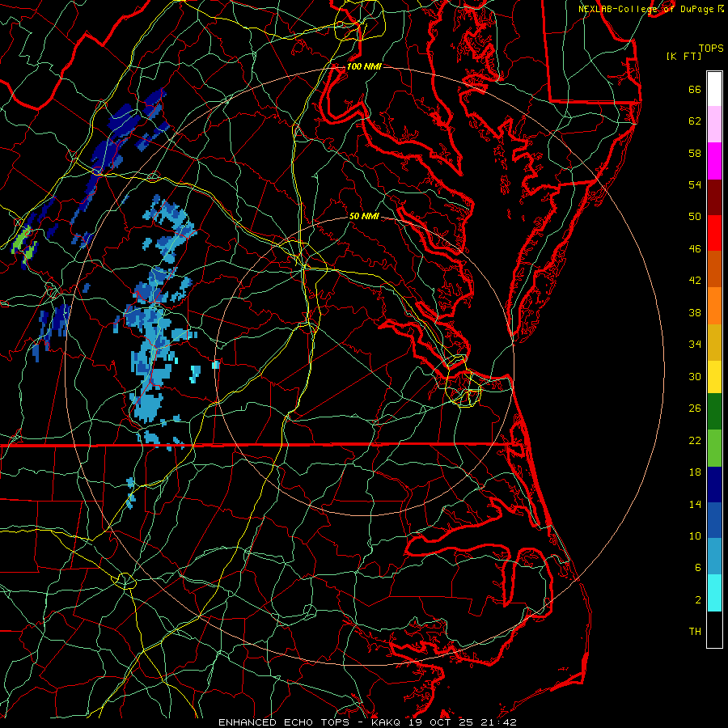Click the "100 NMI" range ring label
Viewport: 728px width, 728px height.
click(364, 67)
